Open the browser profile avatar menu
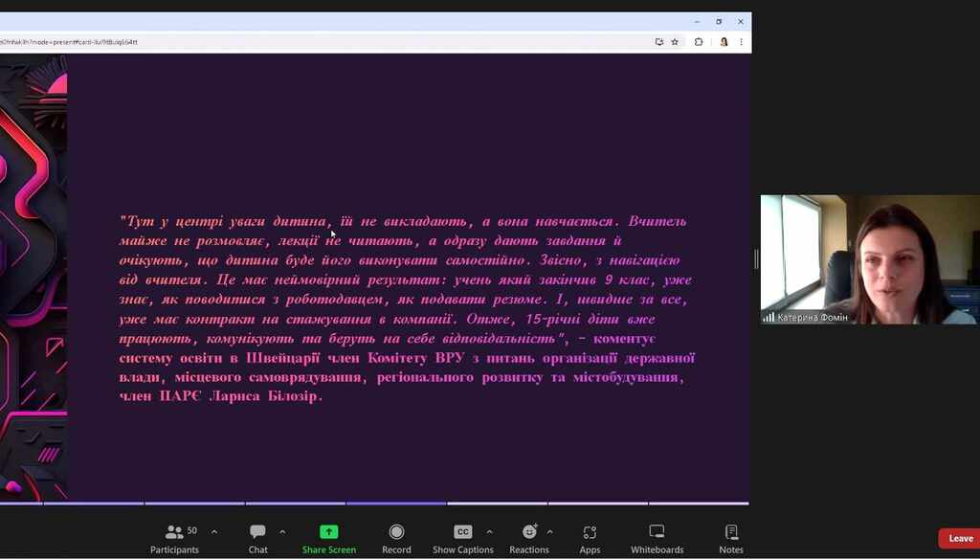Screen dimensions: 980x559 point(724,42)
